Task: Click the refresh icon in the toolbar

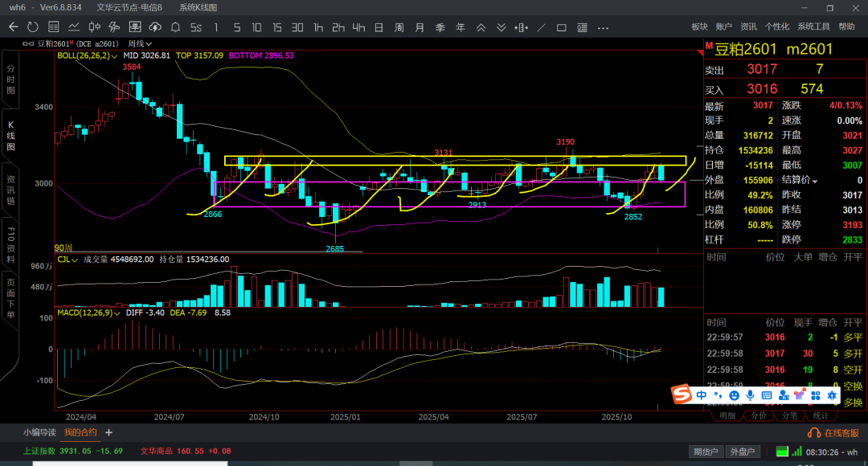Action: (32, 27)
